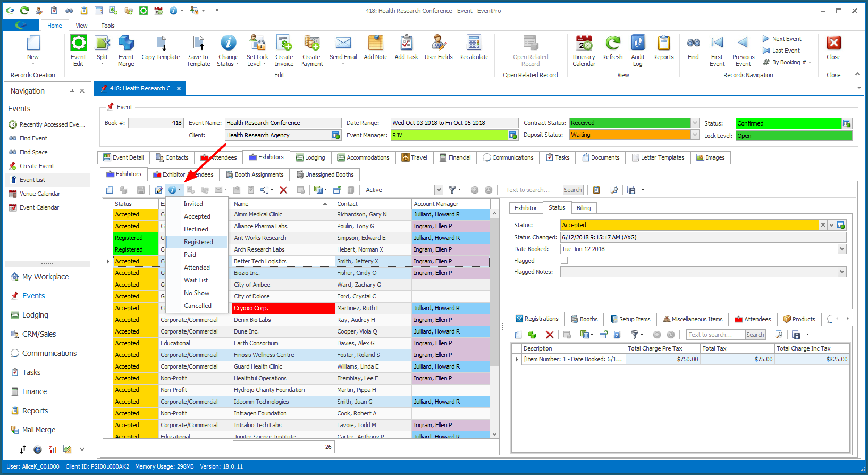Switch to the Billing tab

pos(584,208)
